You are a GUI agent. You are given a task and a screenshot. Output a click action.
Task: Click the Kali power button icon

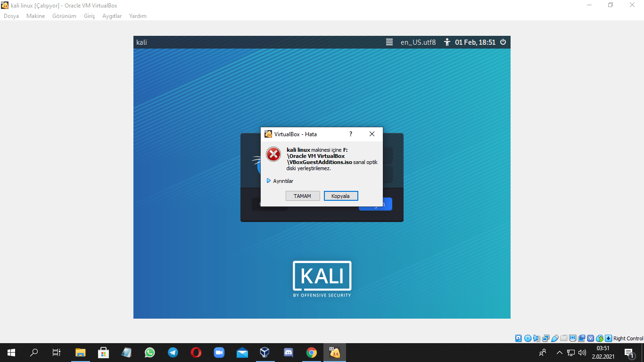click(503, 42)
